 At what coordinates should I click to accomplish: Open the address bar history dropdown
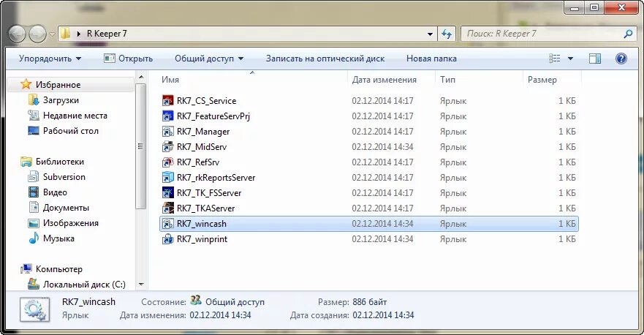[x=430, y=34]
